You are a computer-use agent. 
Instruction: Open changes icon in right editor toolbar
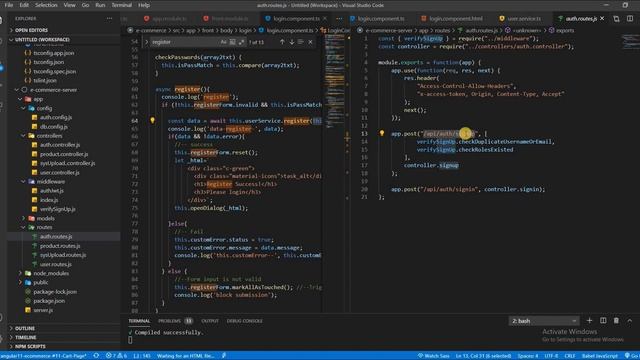616,19
